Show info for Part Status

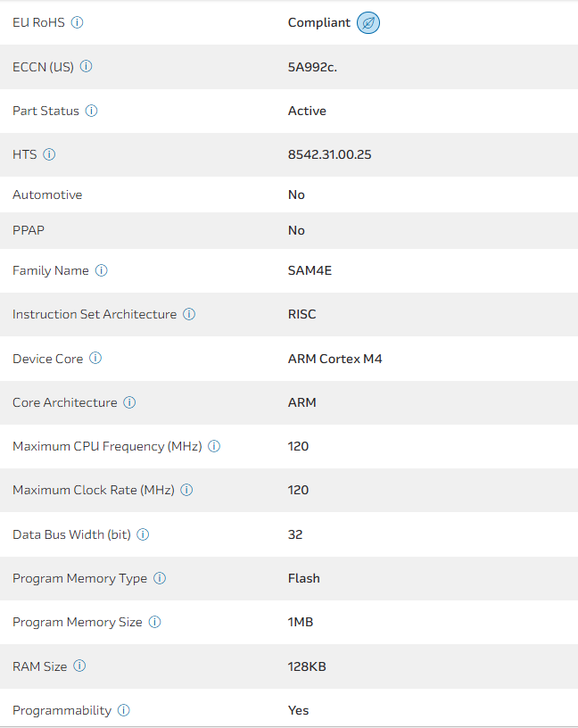[91, 111]
